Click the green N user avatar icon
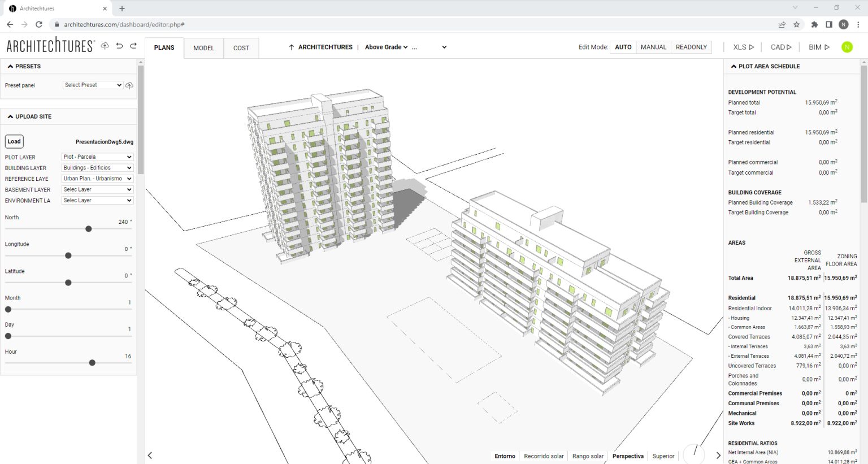The image size is (868, 464). coord(847,47)
